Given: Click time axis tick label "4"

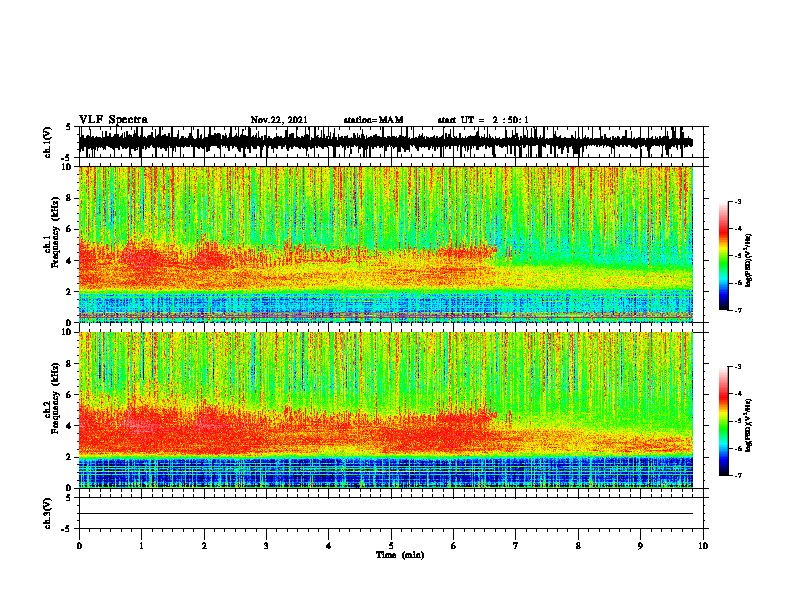Looking at the screenshot, I should click(328, 546).
